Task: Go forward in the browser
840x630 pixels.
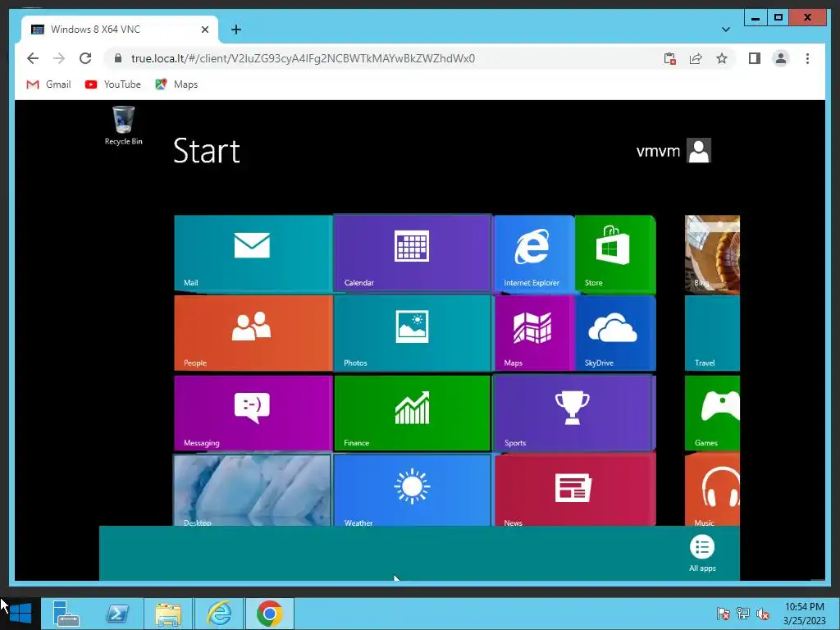Action: (59, 58)
